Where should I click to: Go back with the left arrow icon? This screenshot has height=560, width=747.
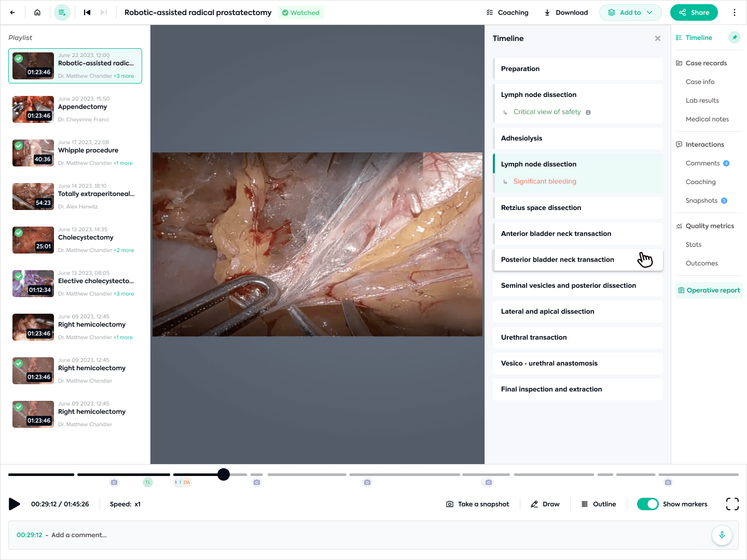[12, 12]
